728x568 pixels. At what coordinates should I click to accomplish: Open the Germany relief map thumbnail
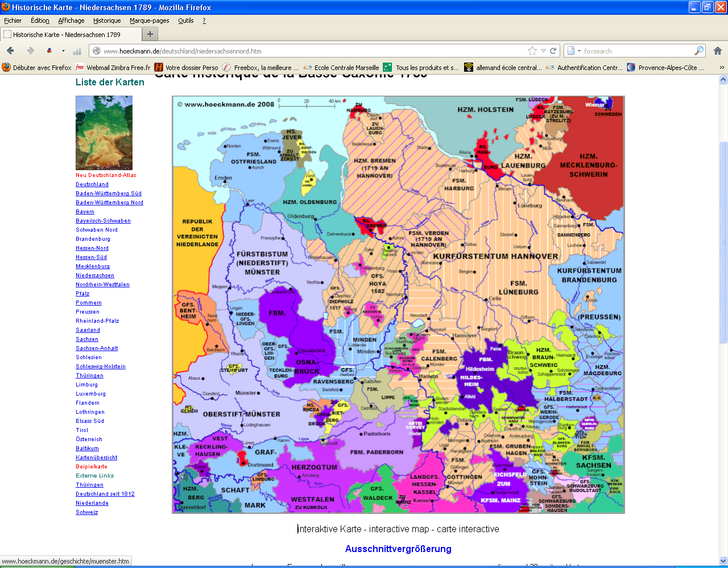(x=104, y=133)
